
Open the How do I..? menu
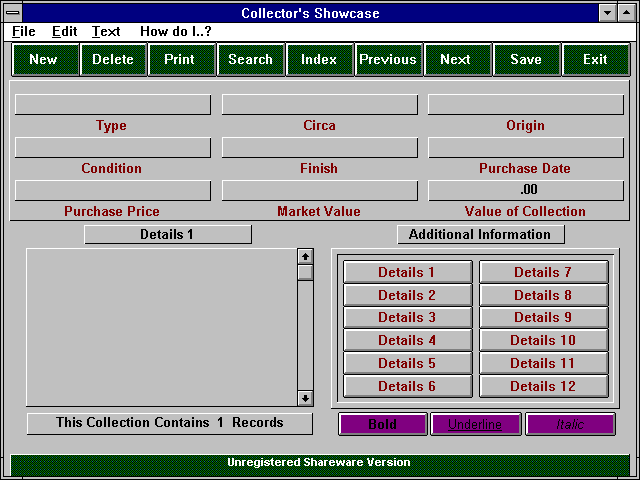tap(175, 32)
